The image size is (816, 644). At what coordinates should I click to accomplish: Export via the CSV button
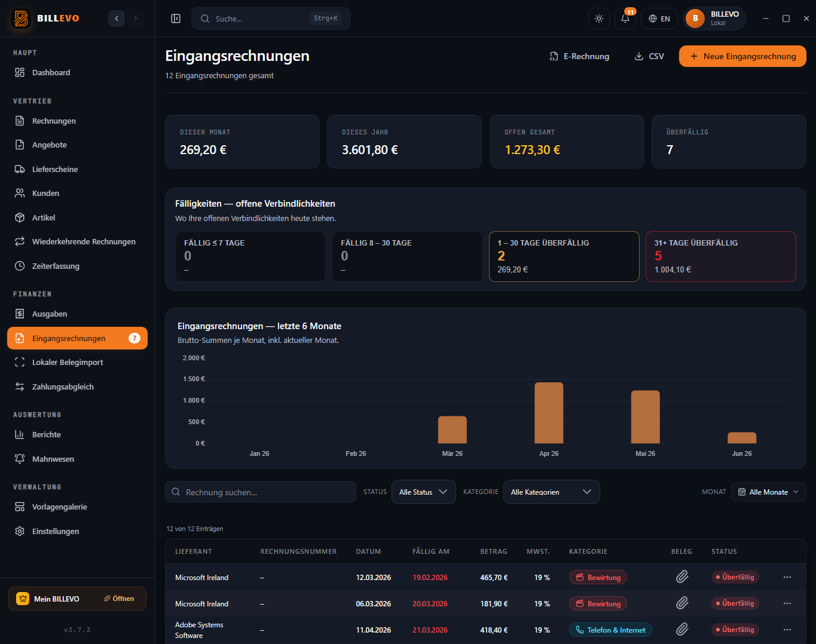point(649,56)
